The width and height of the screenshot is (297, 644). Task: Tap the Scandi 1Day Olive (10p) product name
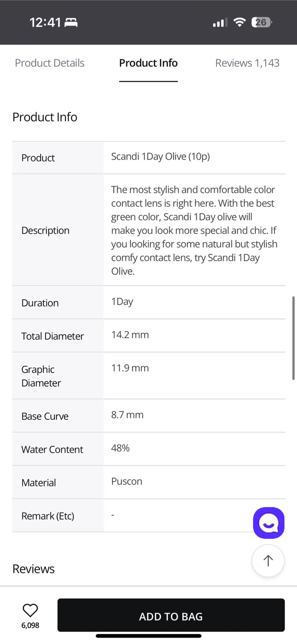161,157
